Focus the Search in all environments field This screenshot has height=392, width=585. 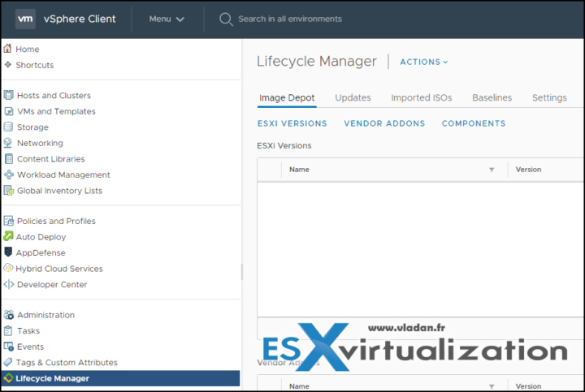[290, 19]
